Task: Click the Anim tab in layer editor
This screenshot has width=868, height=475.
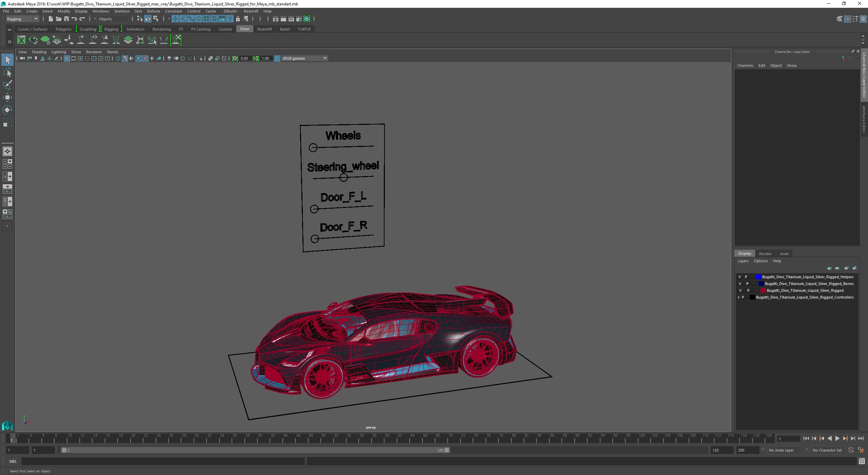Action: click(784, 253)
